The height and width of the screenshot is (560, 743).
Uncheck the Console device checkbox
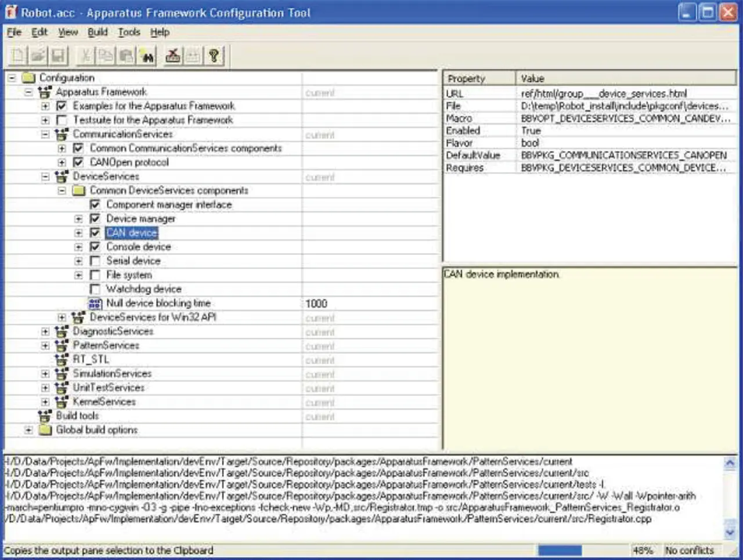(95, 247)
